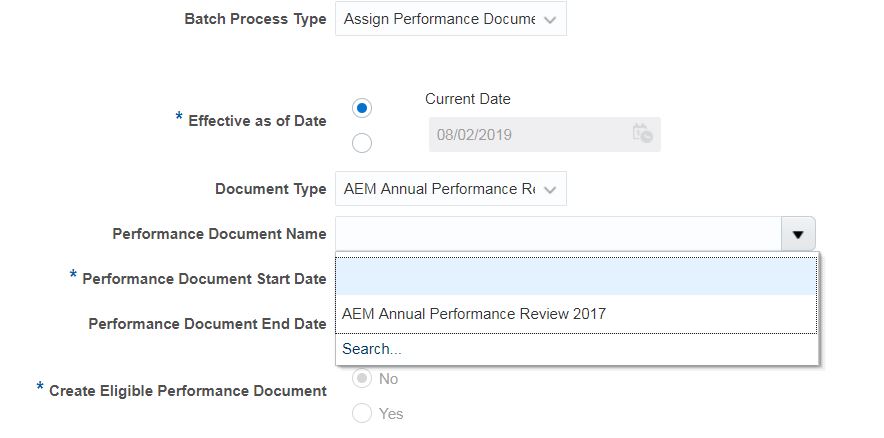Select the Current Date radio button
The height and width of the screenshot is (438, 884).
[x=361, y=108]
